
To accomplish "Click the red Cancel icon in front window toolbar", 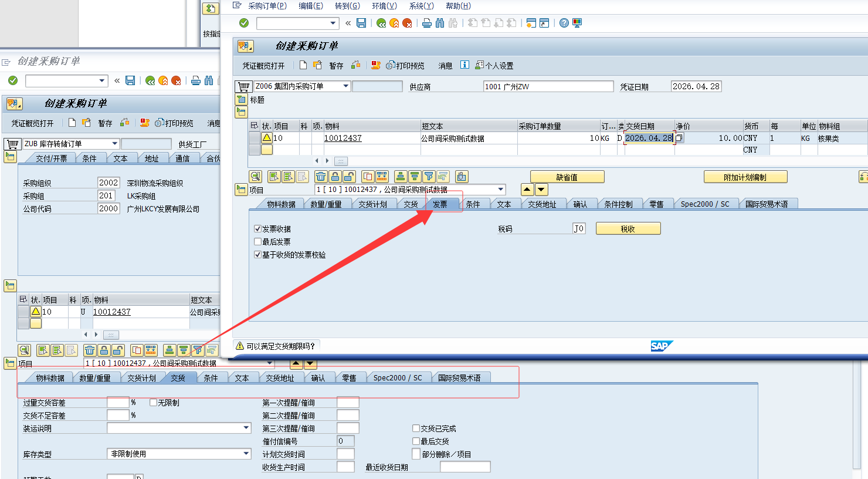I will (x=407, y=23).
